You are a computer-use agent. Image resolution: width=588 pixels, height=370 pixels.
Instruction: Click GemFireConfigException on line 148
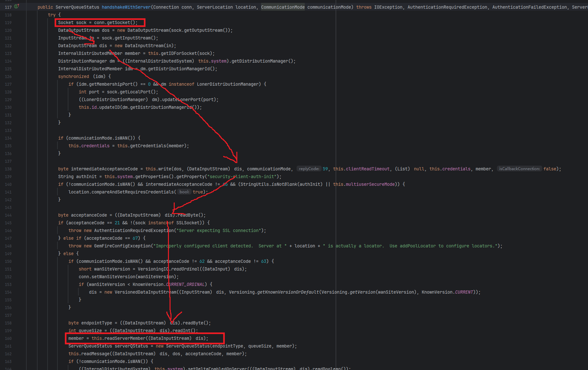tap(122, 246)
